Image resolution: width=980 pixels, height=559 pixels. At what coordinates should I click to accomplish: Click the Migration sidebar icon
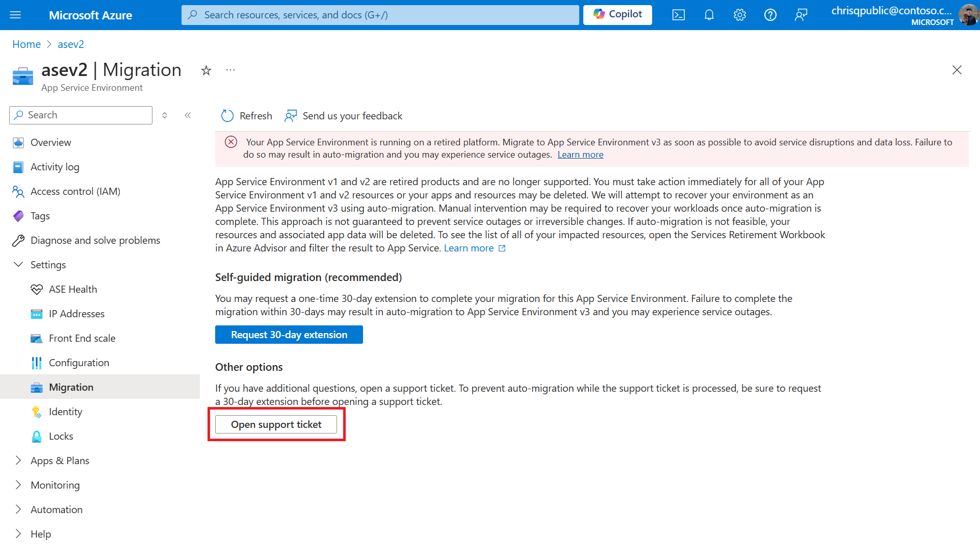point(36,387)
